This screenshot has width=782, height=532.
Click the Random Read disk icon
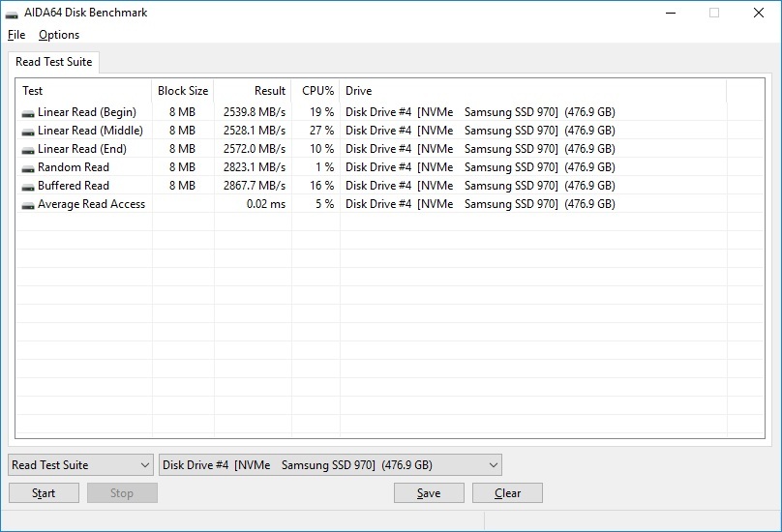coord(27,167)
